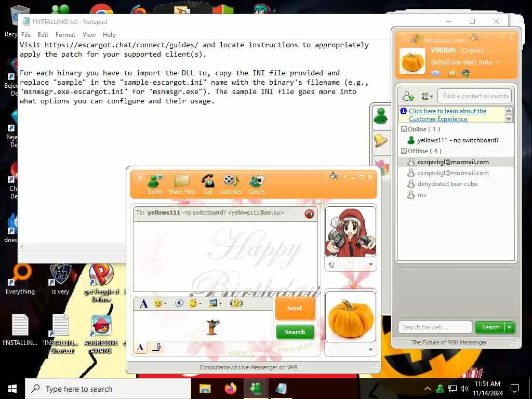The width and height of the screenshot is (532, 399).
Task: Open the Edit menu in Notepad
Action: pos(43,35)
